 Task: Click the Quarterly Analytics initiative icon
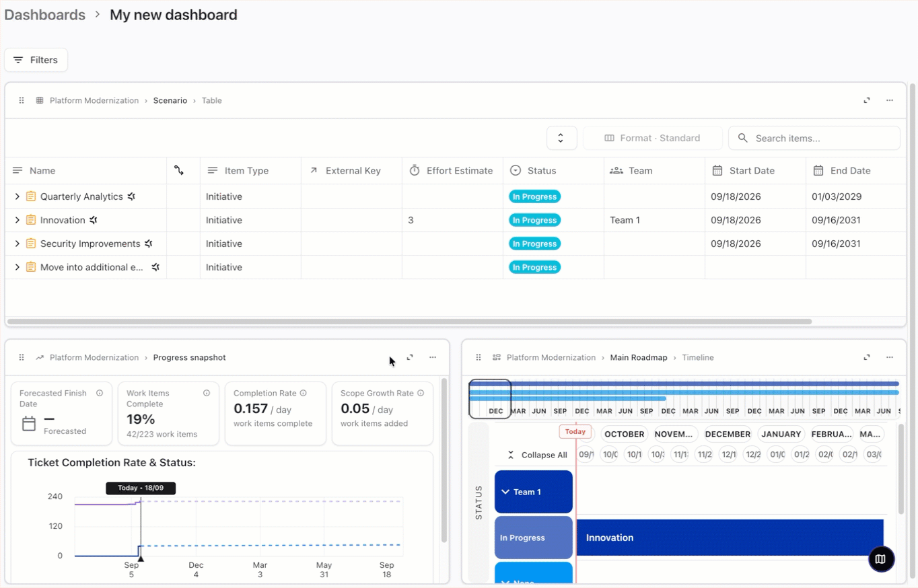pyautogui.click(x=31, y=196)
